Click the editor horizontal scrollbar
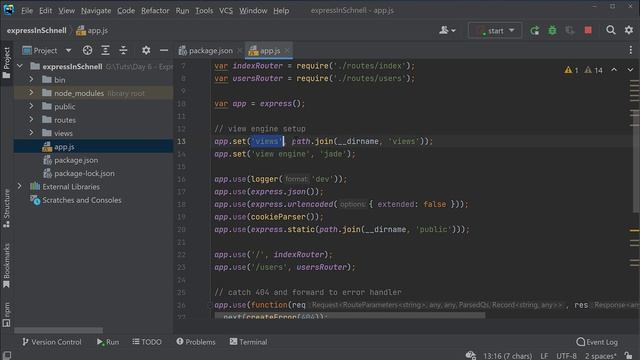The width and height of the screenshot is (640, 360). click(x=350, y=316)
